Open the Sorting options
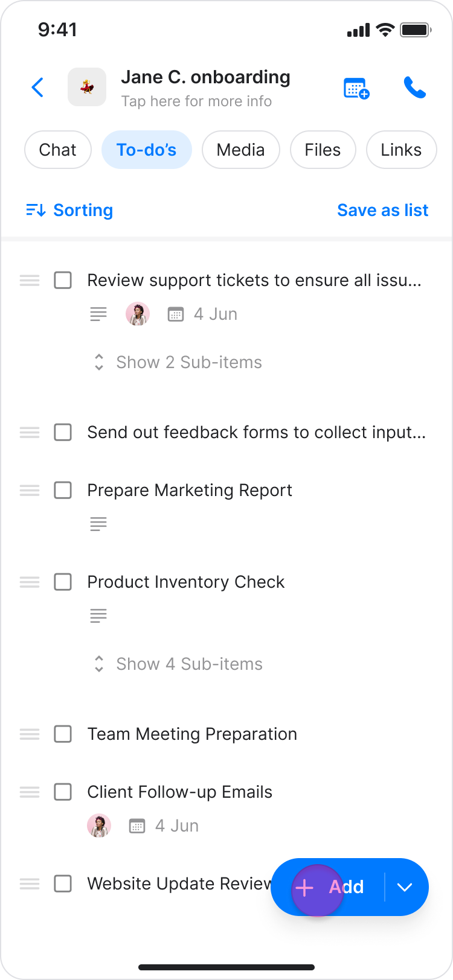 (x=69, y=210)
